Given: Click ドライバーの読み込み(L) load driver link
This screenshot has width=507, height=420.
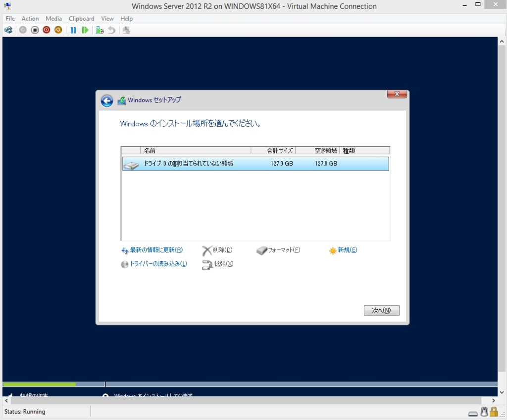Looking at the screenshot, I should [x=154, y=264].
